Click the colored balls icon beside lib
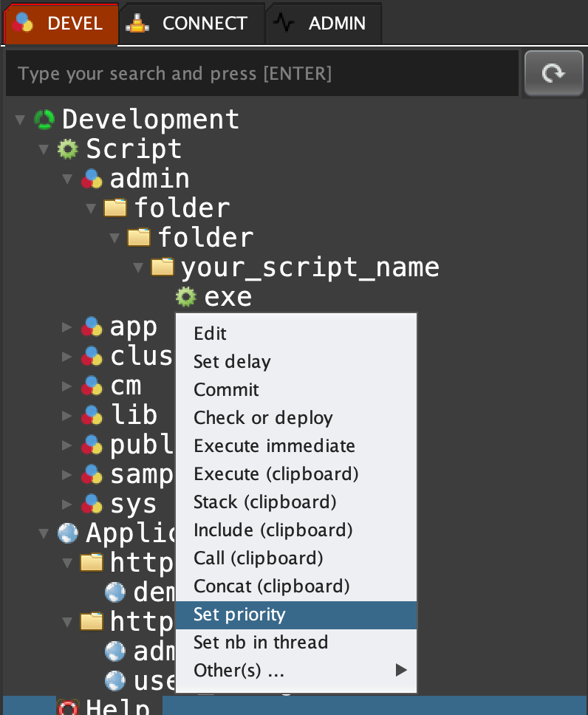The height and width of the screenshot is (715, 588). point(92,415)
